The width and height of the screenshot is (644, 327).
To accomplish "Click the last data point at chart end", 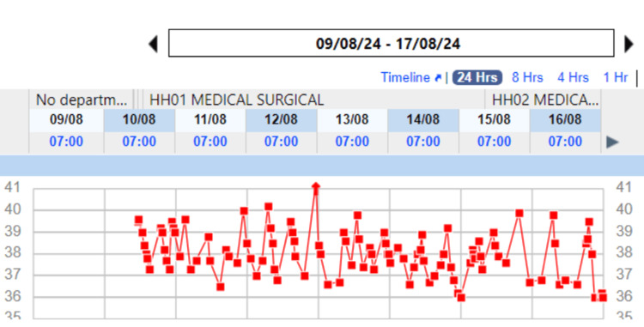I will pos(603,298).
